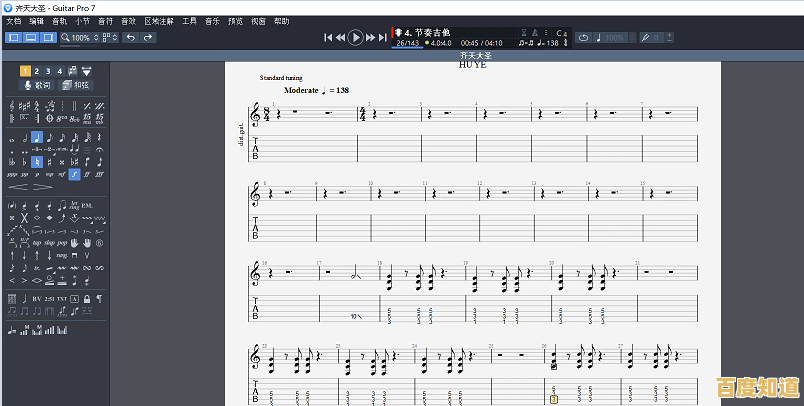
Task: Open the 工具 menu
Action: pyautogui.click(x=190, y=20)
